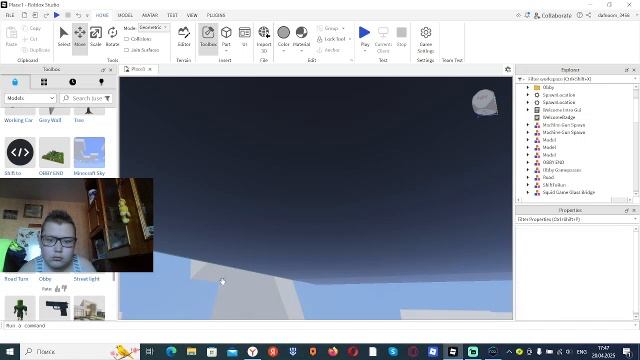Open Toolbox Inventory grid tab

point(44,82)
